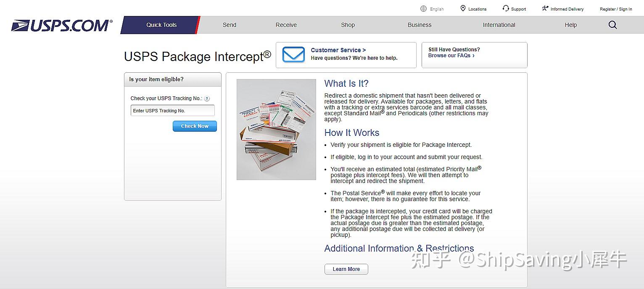Open the Support text link
The width and height of the screenshot is (644, 289).
[519, 9]
